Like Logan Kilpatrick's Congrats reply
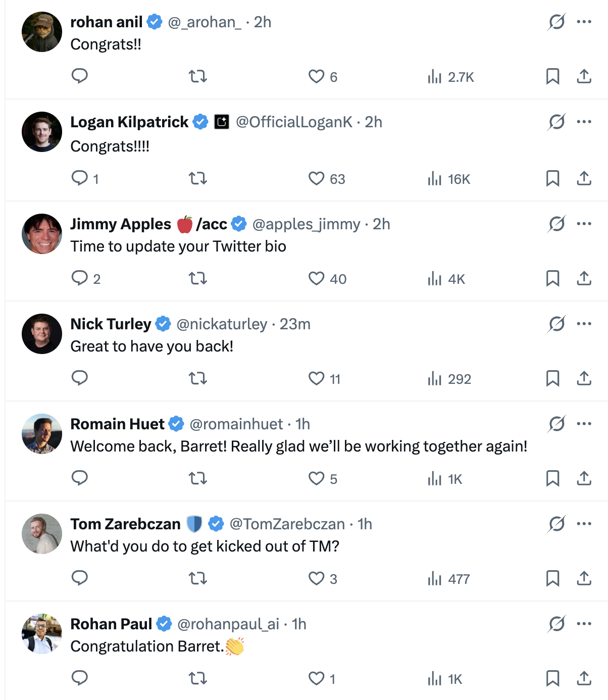Image resolution: width=608 pixels, height=700 pixels. (317, 179)
